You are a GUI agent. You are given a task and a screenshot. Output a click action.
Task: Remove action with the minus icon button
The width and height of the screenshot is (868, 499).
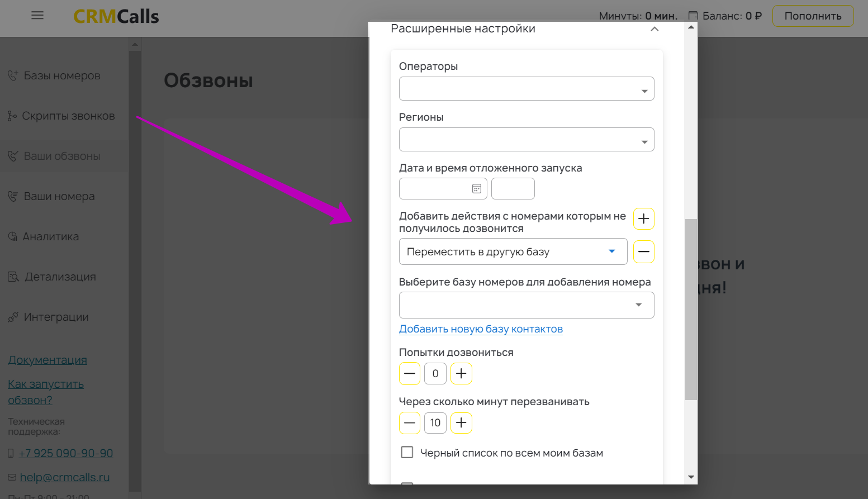(x=643, y=252)
